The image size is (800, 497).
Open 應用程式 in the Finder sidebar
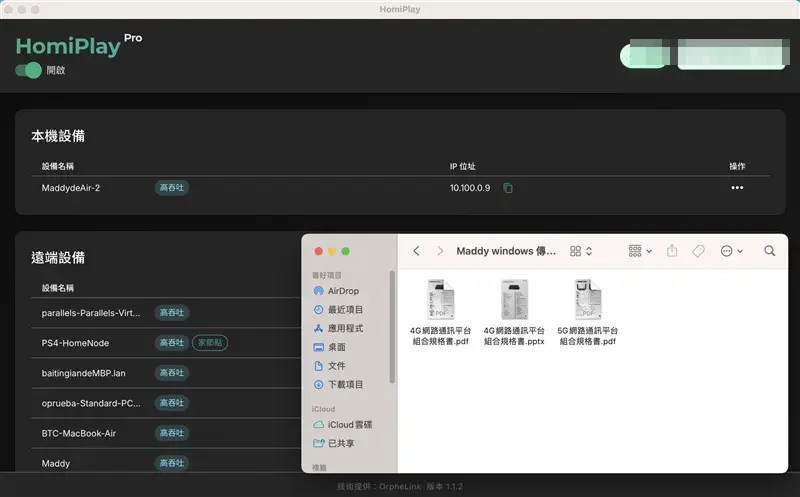[338, 329]
